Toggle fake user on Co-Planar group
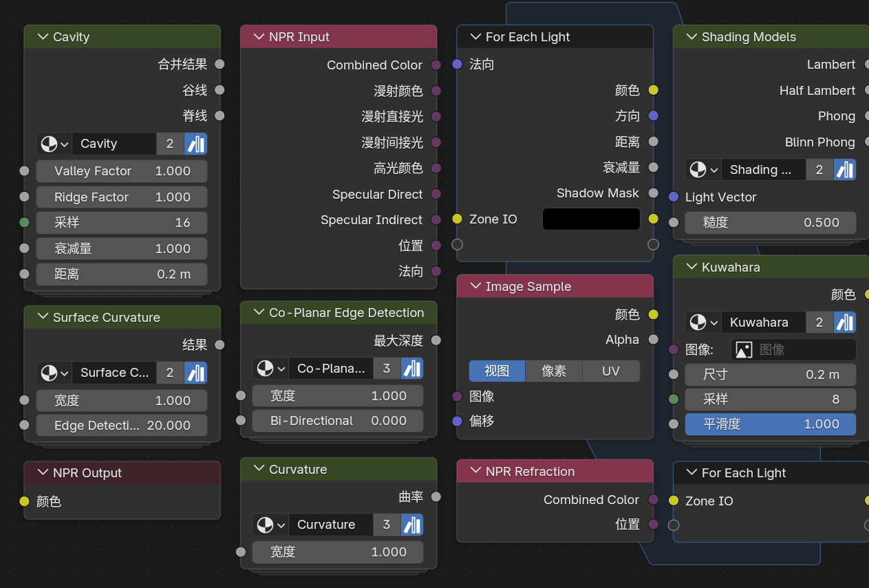 [412, 369]
